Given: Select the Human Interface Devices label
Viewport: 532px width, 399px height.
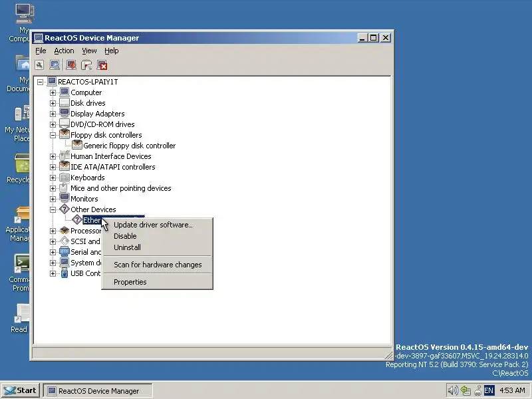Looking at the screenshot, I should click(111, 156).
